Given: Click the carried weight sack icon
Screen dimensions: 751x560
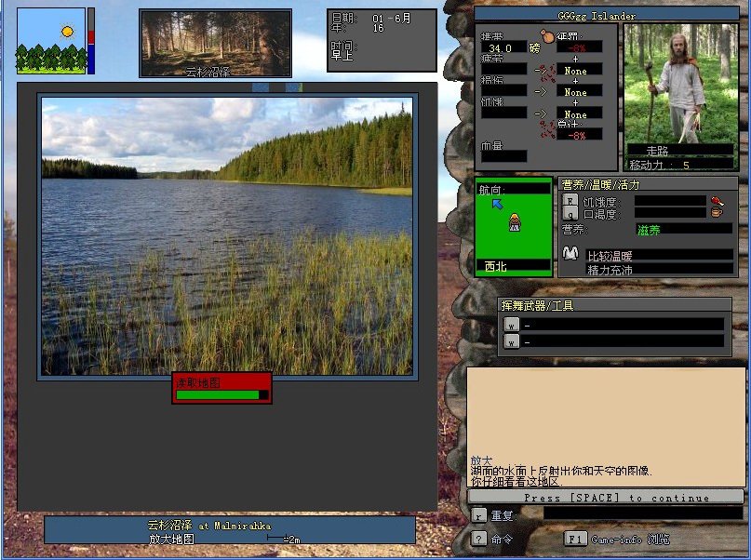Looking at the screenshot, I should pos(546,36).
